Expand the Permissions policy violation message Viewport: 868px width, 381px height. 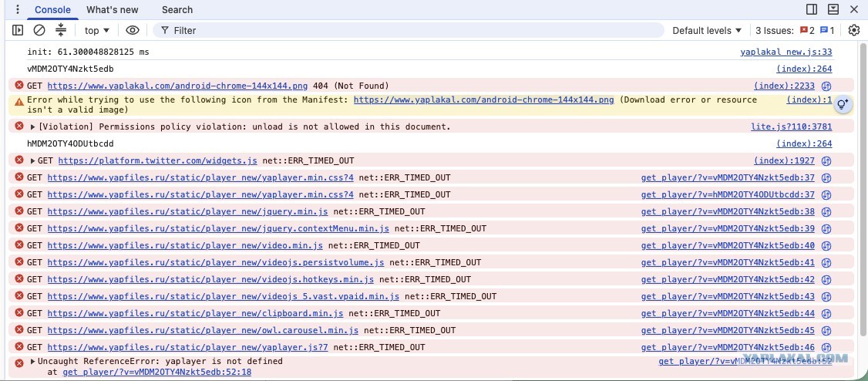pyautogui.click(x=32, y=126)
